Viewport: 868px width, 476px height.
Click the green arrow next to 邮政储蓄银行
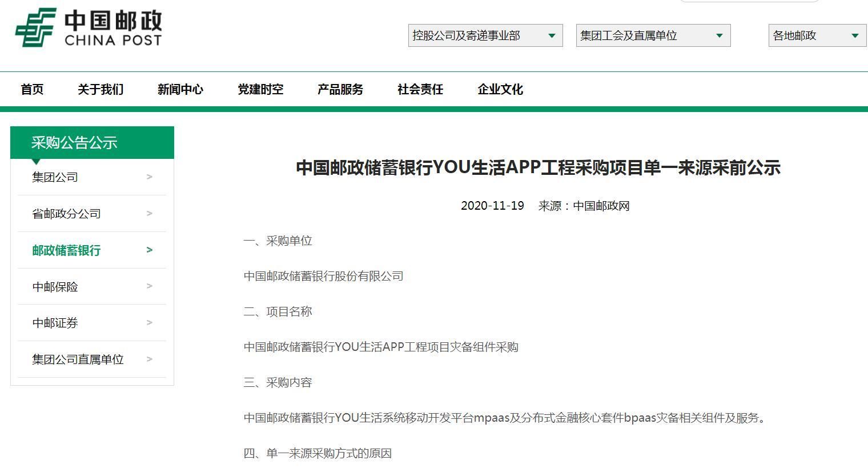coord(150,250)
